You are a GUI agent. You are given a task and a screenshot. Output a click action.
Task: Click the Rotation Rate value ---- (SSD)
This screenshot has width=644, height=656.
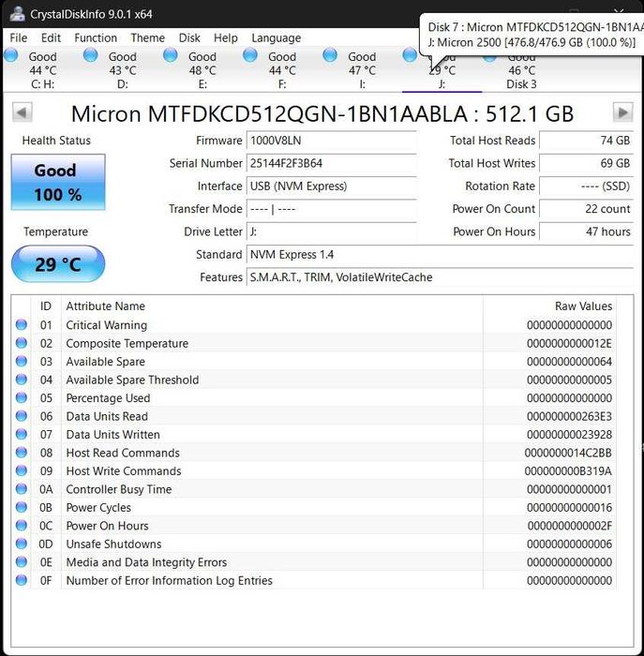coord(586,186)
